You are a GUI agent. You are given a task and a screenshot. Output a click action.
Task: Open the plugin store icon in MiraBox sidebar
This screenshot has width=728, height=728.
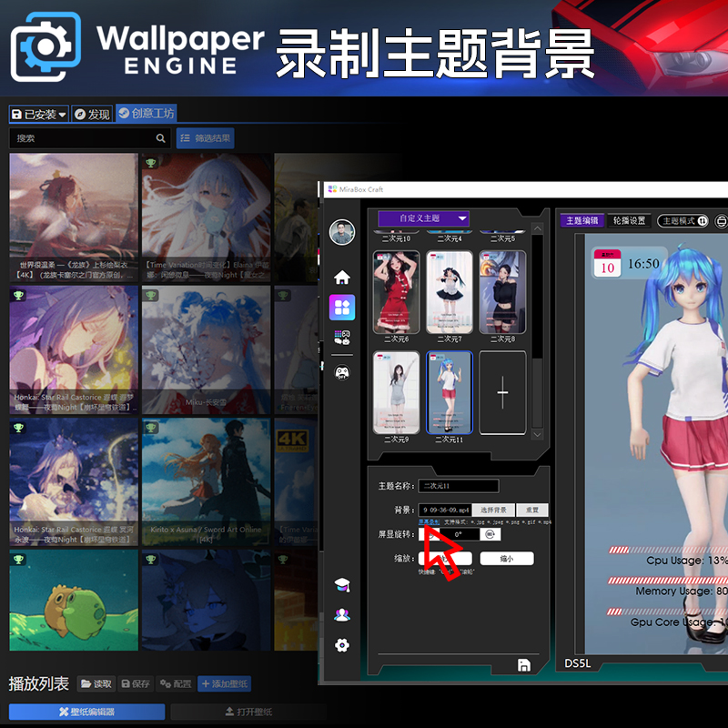(x=342, y=338)
